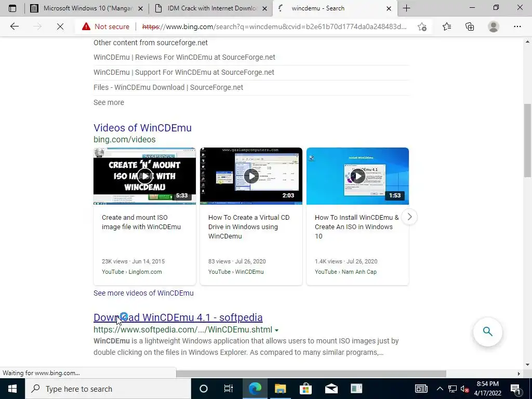This screenshot has width=532, height=399.
Task: Click See more videos of WinCDEmu
Action: (x=143, y=293)
